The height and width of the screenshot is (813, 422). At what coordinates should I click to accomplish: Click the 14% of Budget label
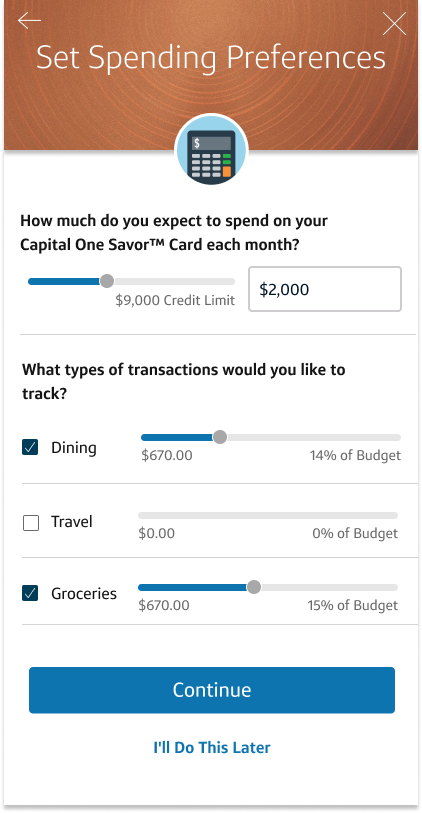[x=355, y=455]
